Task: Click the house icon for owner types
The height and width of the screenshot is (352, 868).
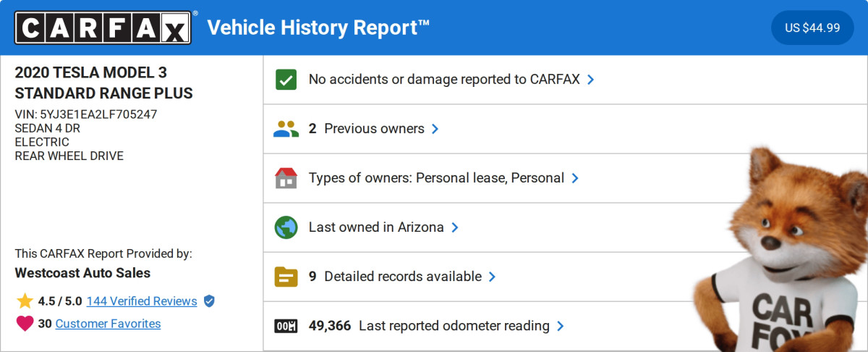Action: click(286, 178)
